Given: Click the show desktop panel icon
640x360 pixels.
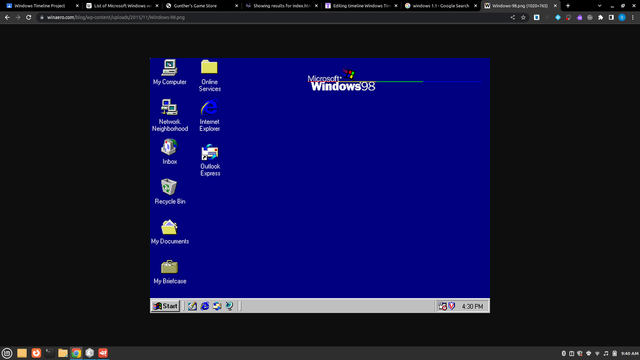Looking at the screenshot, I should point(22,353).
